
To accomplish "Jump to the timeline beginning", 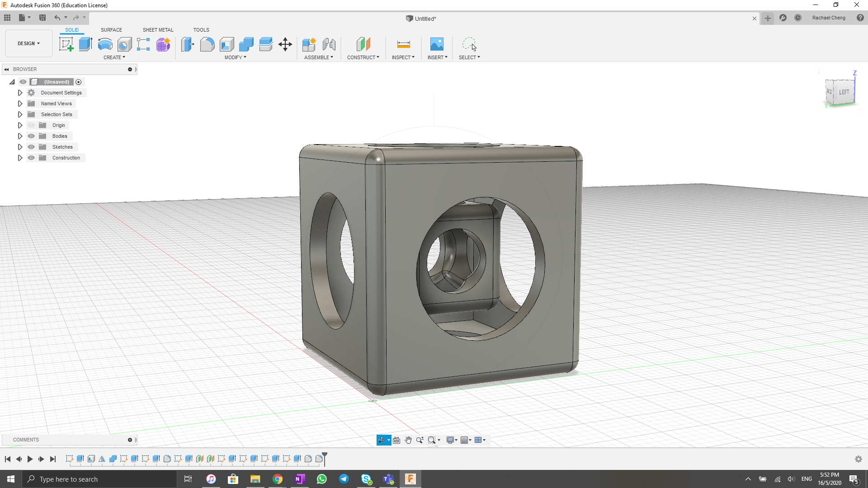I will click(x=8, y=459).
